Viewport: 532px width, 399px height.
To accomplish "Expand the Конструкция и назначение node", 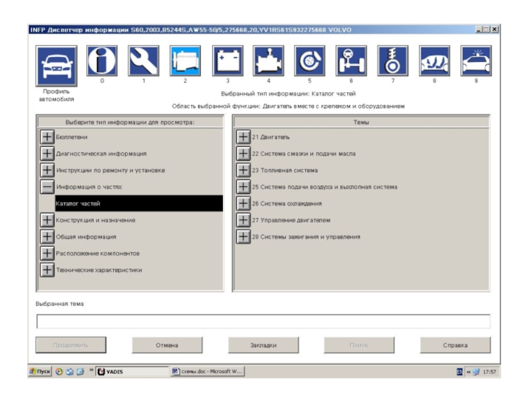I will point(47,220).
